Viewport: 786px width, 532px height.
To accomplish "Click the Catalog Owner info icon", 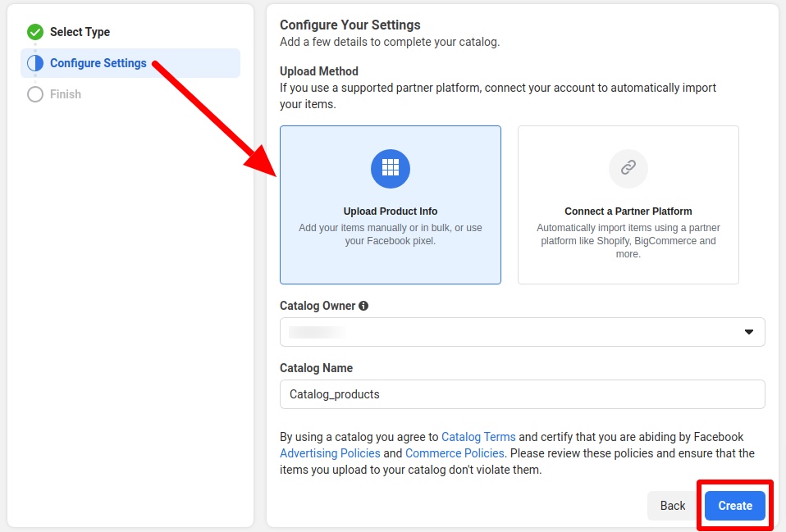I will 363,306.
